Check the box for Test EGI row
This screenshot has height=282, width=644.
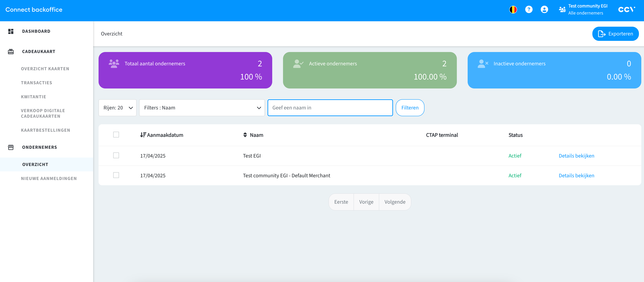(x=116, y=155)
